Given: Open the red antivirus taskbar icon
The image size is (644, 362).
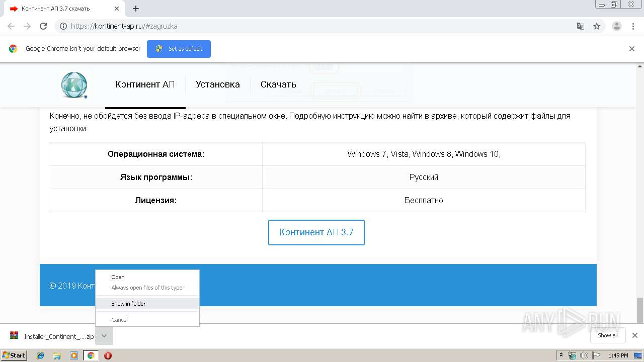Looking at the screenshot, I should click(108, 355).
